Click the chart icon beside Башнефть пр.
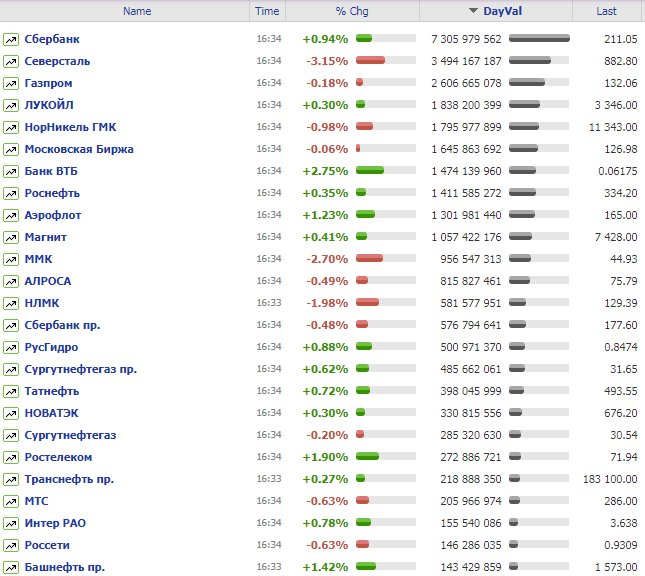Viewport: 645px width, 576px height. [x=11, y=567]
